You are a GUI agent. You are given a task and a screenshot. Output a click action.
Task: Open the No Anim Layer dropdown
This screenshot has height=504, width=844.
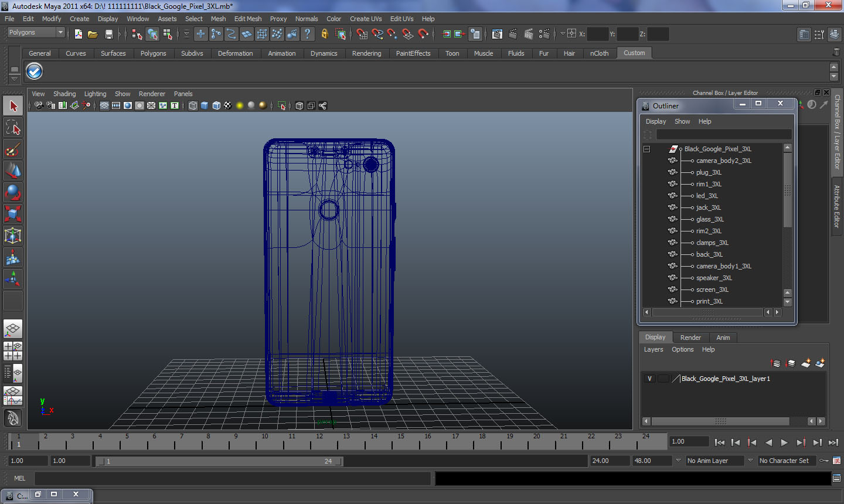[715, 461]
